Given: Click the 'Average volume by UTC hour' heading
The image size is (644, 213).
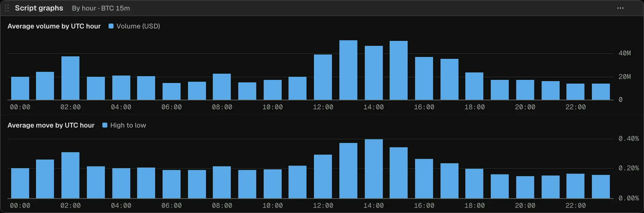Looking at the screenshot, I should [54, 26].
